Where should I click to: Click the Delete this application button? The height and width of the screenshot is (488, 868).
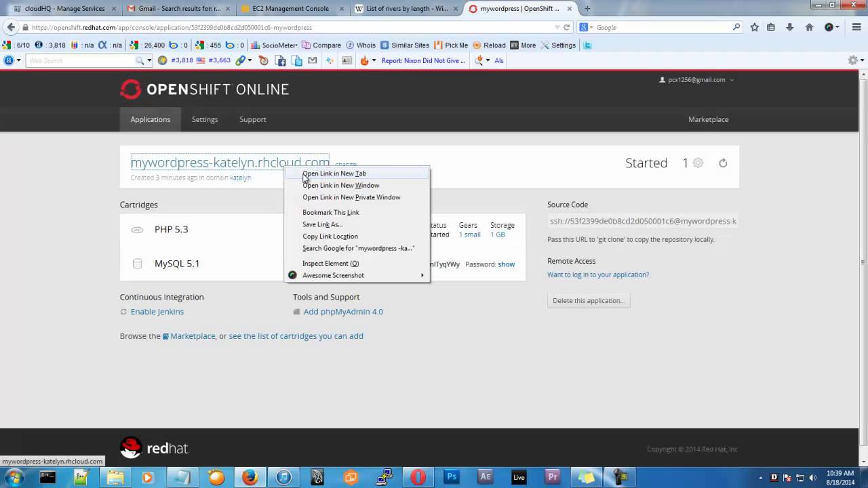tap(589, 300)
